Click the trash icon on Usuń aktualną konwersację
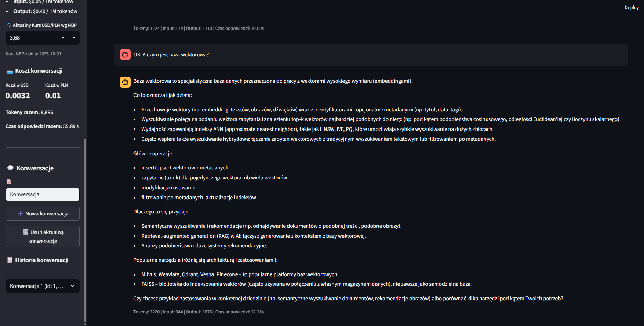The image size is (644, 326). click(x=25, y=232)
